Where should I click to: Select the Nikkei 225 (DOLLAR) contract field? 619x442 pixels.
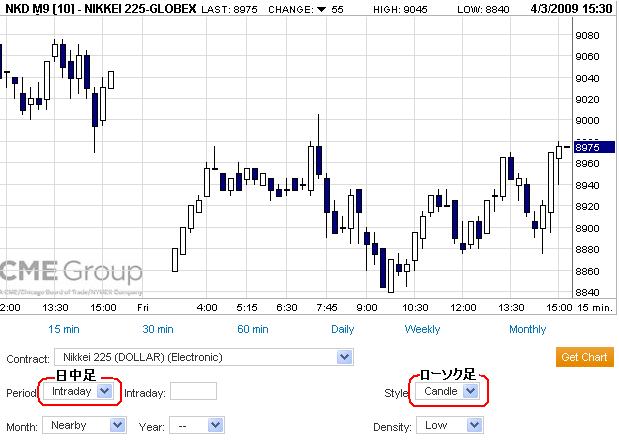pyautogui.click(x=204, y=357)
